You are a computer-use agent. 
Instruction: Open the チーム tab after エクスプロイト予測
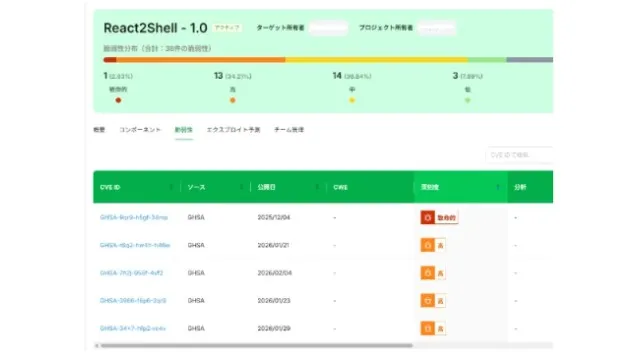pos(289,130)
